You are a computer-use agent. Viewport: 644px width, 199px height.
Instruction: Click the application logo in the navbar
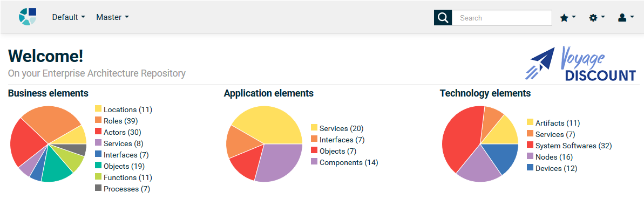[28, 17]
